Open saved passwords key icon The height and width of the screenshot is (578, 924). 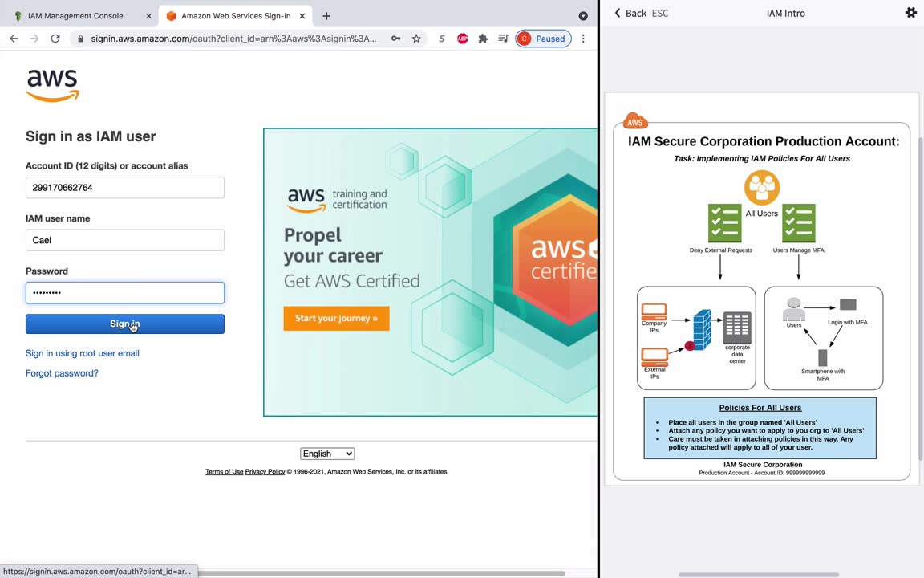(396, 39)
